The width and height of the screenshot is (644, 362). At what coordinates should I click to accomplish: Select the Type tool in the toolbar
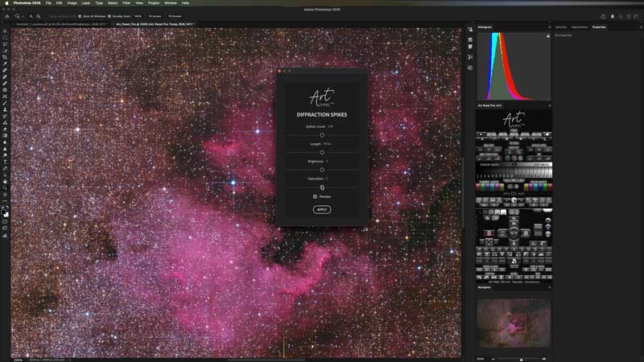[5, 162]
